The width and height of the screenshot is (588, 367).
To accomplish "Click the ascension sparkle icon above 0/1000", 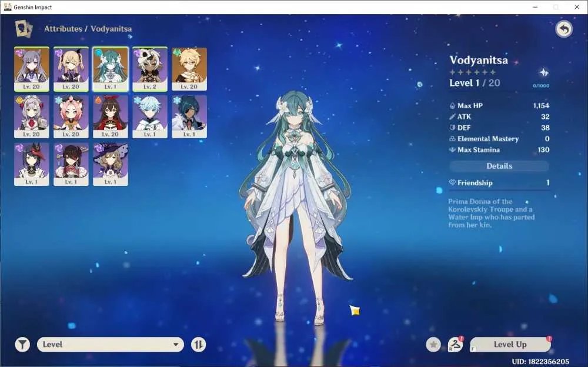I will [543, 72].
